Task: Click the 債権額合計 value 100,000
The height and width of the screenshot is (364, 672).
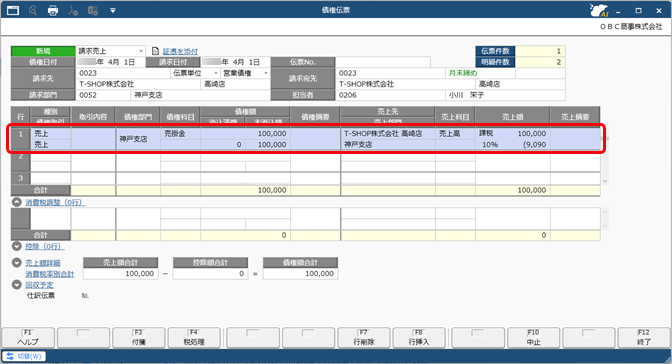Action: (x=300, y=274)
